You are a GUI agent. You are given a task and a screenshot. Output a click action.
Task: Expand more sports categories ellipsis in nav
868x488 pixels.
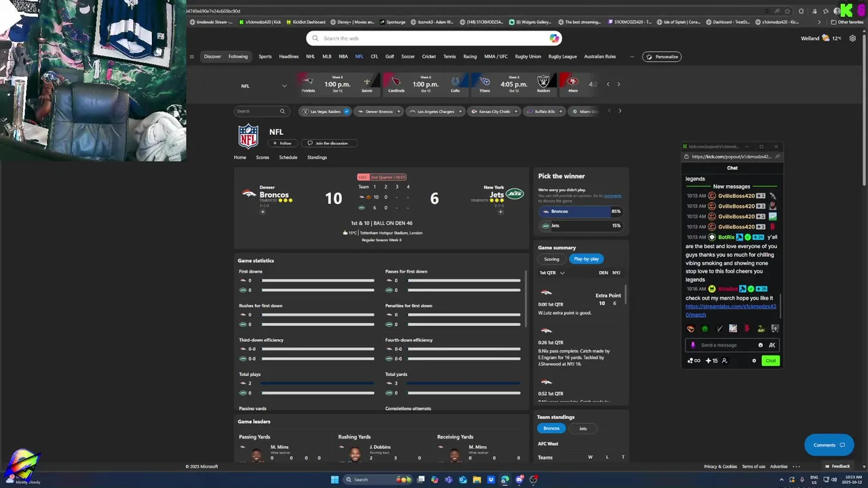(x=631, y=56)
